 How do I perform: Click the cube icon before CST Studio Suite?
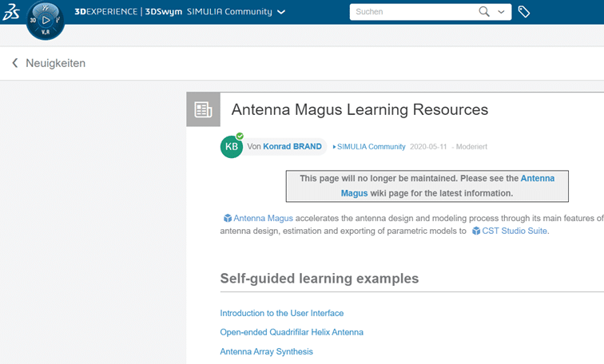(x=476, y=231)
